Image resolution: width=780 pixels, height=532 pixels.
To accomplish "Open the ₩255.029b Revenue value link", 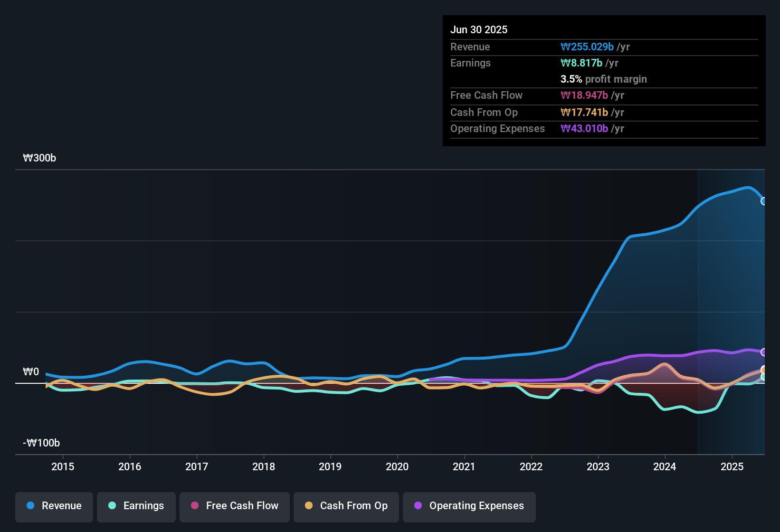I will pos(588,47).
